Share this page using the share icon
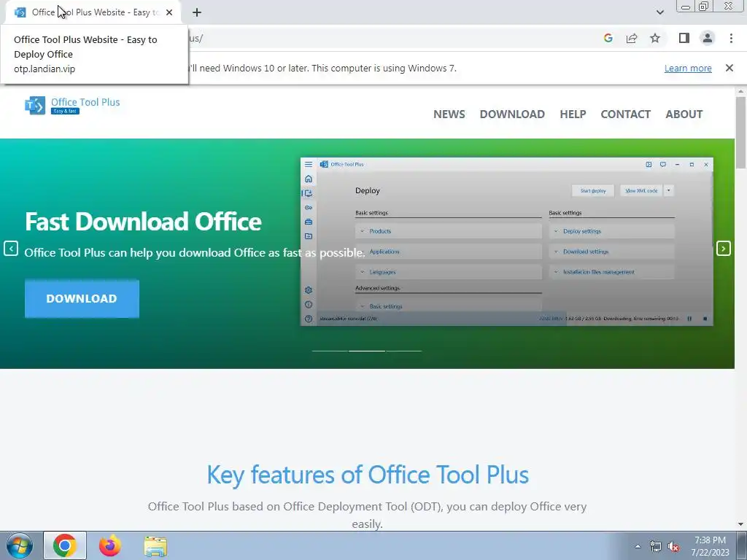The width and height of the screenshot is (747, 560). [632, 38]
